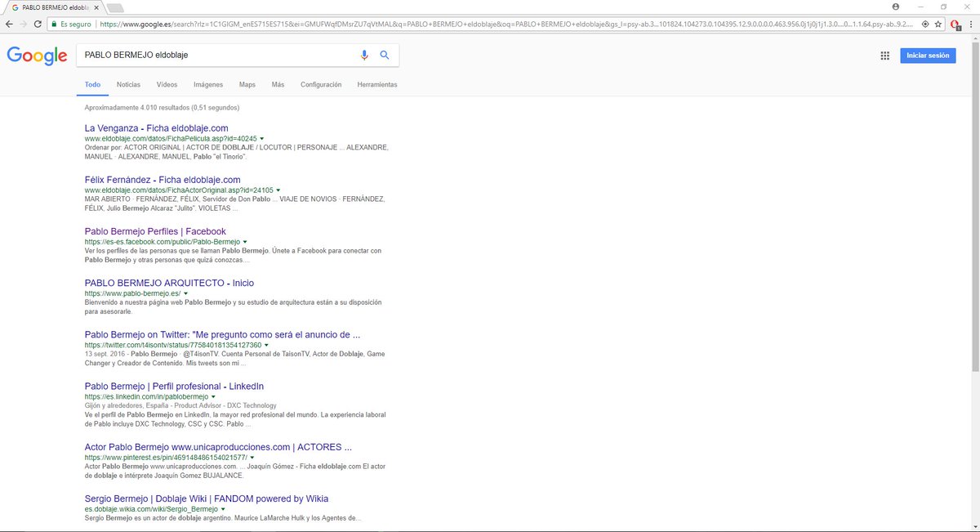Screen dimensions: 980x532
Task: Bookmark this page with the star icon
Action: pos(938,25)
